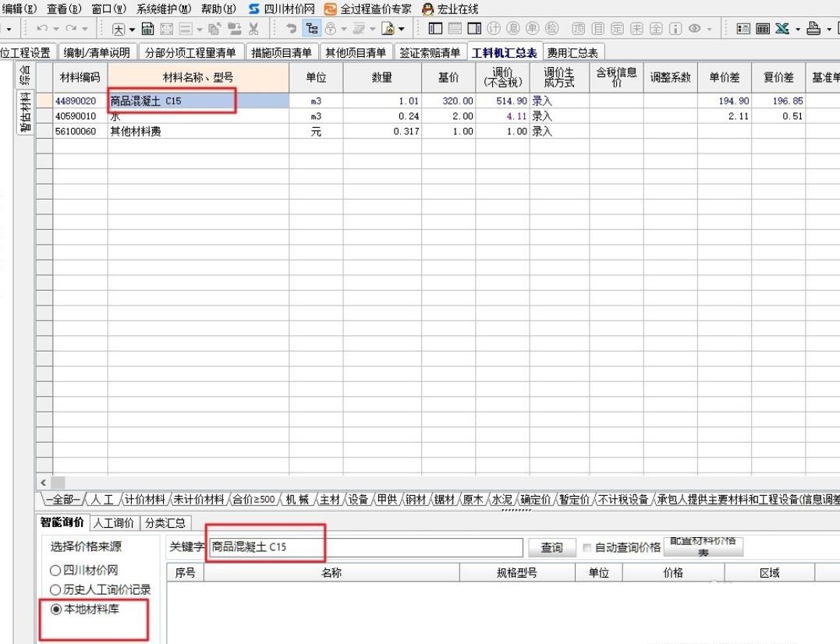840x644 pixels.
Task: Click the 材料名称、型号 column header
Action: pos(198,78)
